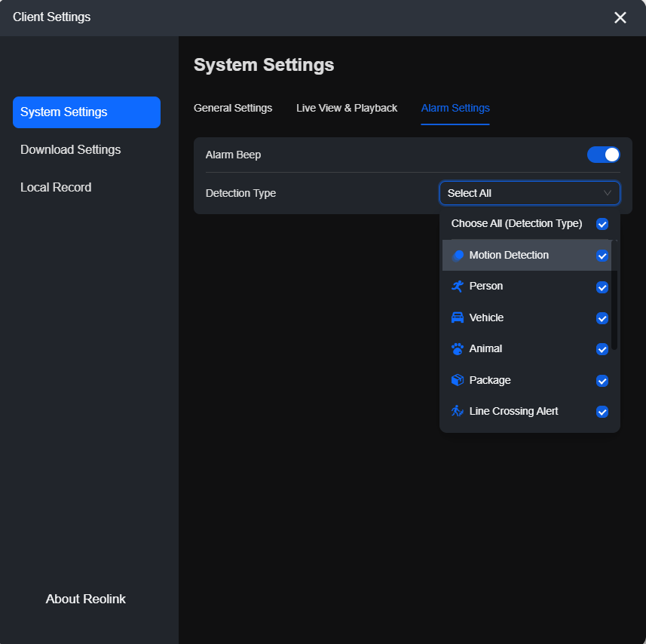The width and height of the screenshot is (646, 644).
Task: Collapse the Detection Type Select All dropdown
Action: [529, 193]
